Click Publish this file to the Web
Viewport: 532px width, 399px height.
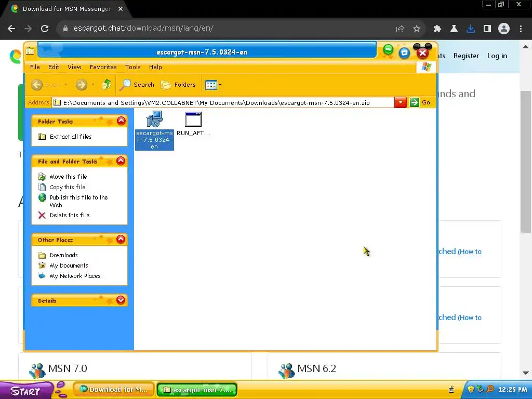(x=79, y=201)
